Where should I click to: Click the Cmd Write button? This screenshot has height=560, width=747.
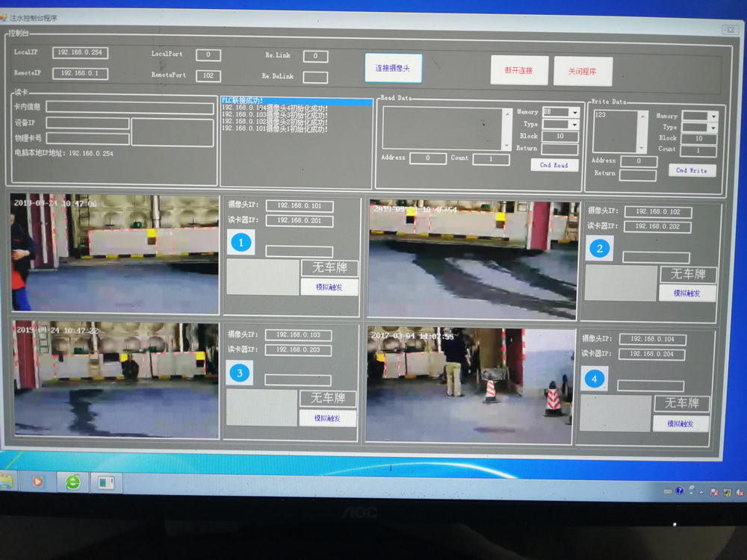click(x=691, y=170)
